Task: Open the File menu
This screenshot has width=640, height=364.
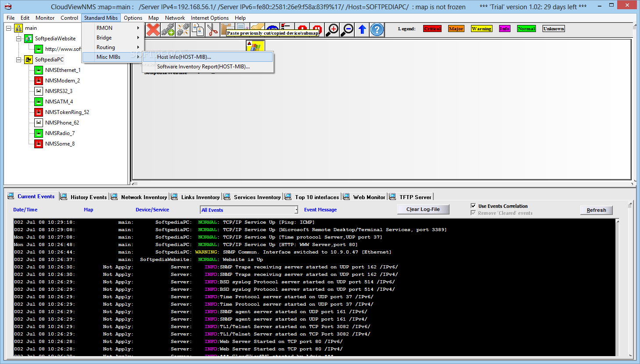Action: pyautogui.click(x=11, y=18)
